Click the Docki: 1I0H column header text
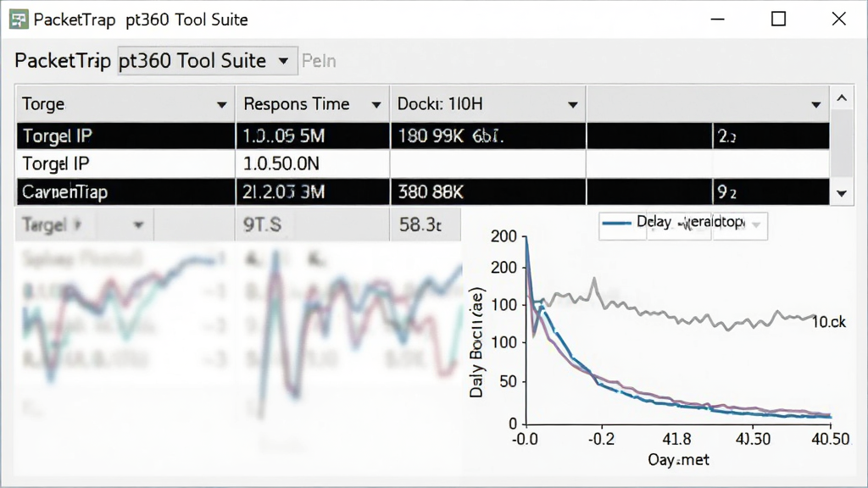This screenshot has width=868, height=488. [x=440, y=104]
